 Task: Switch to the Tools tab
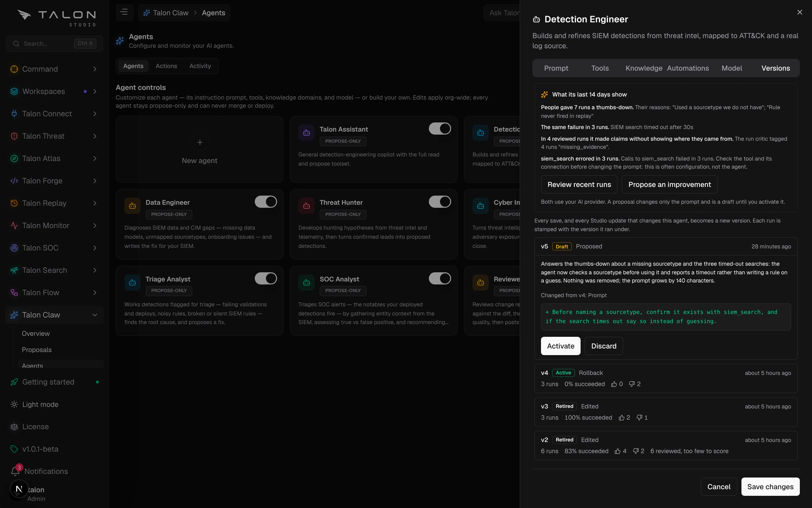600,68
